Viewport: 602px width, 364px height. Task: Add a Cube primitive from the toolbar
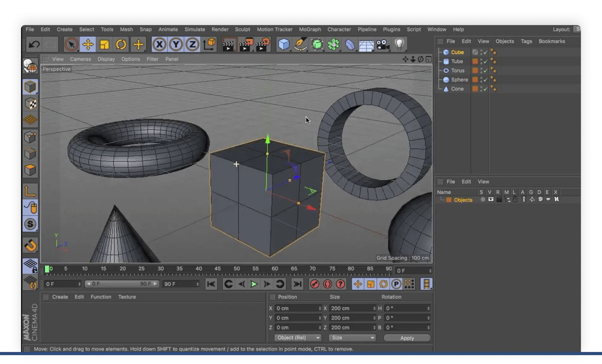[284, 45]
